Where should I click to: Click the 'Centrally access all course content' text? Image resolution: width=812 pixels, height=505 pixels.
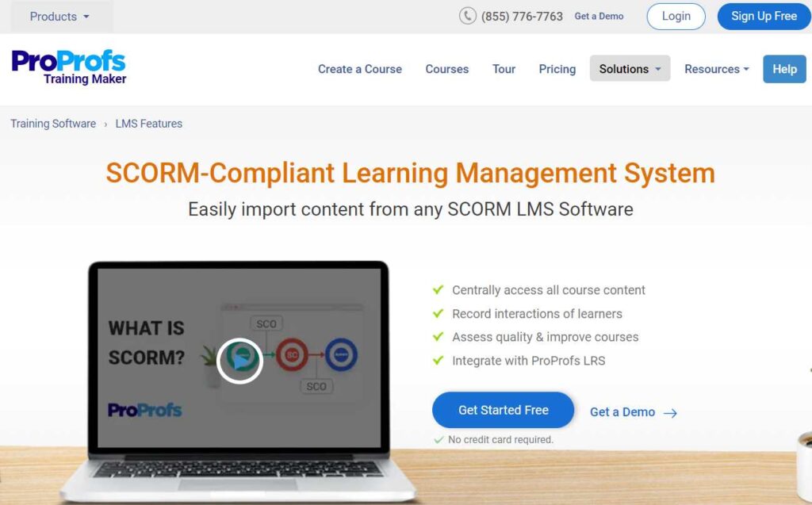549,290
